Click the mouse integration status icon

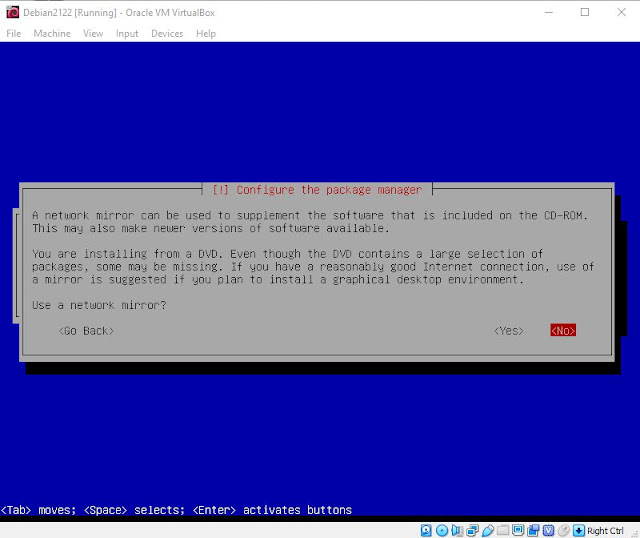click(564, 530)
